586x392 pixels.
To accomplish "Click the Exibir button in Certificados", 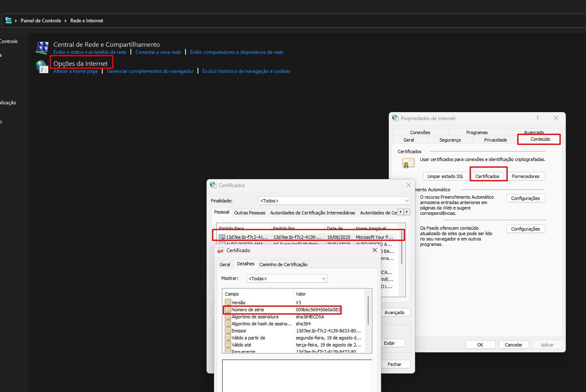I will pyautogui.click(x=389, y=343).
